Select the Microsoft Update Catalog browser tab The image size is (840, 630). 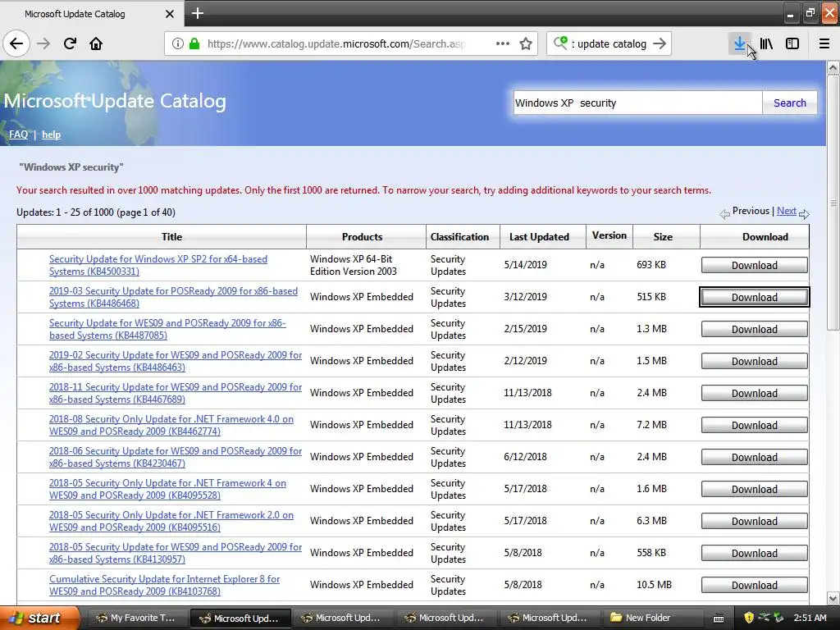point(91,14)
